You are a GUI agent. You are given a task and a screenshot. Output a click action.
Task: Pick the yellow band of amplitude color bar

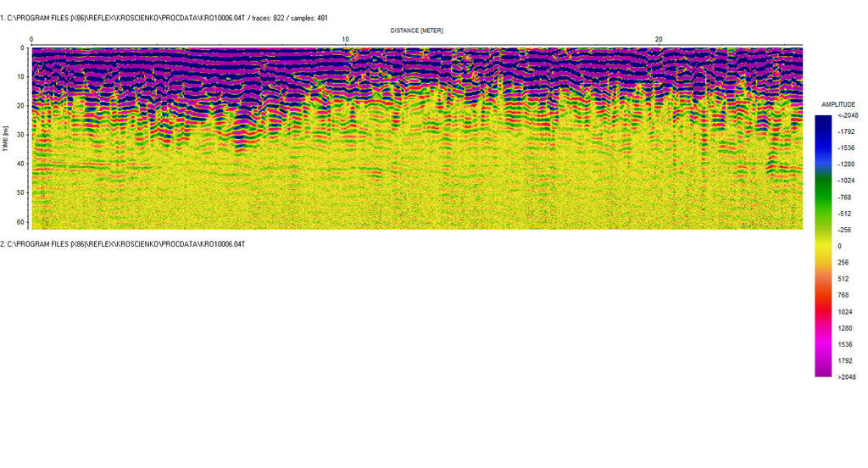point(823,246)
